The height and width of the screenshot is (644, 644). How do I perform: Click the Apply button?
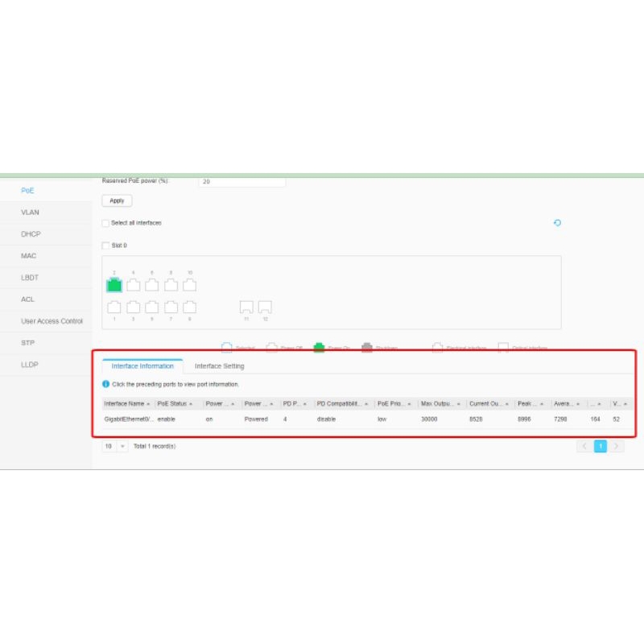coord(115,200)
